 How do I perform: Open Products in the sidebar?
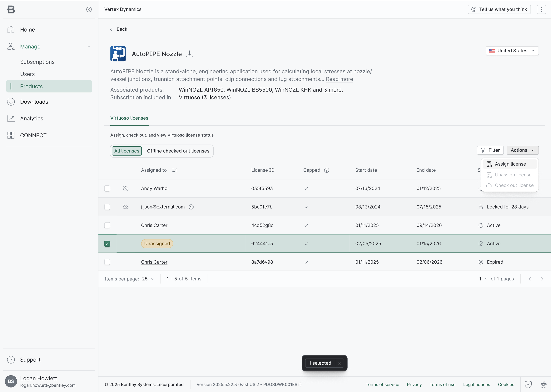point(49,86)
